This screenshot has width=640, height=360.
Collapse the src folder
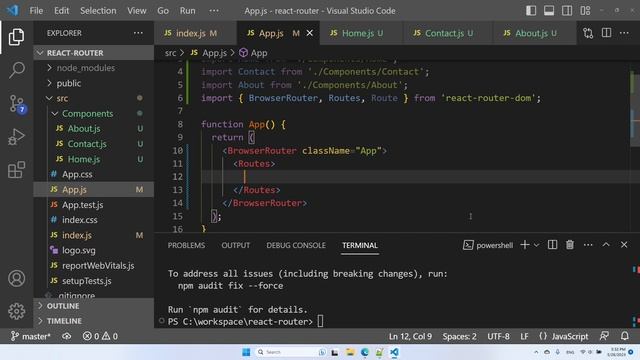click(93, 98)
